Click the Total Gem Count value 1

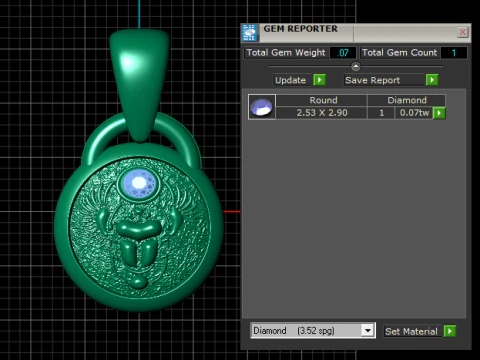[x=454, y=53]
